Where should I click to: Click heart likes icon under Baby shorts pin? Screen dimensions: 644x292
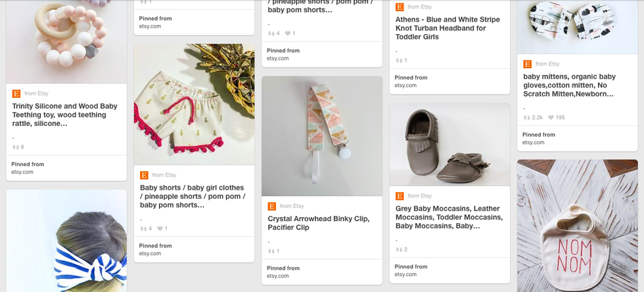click(159, 228)
